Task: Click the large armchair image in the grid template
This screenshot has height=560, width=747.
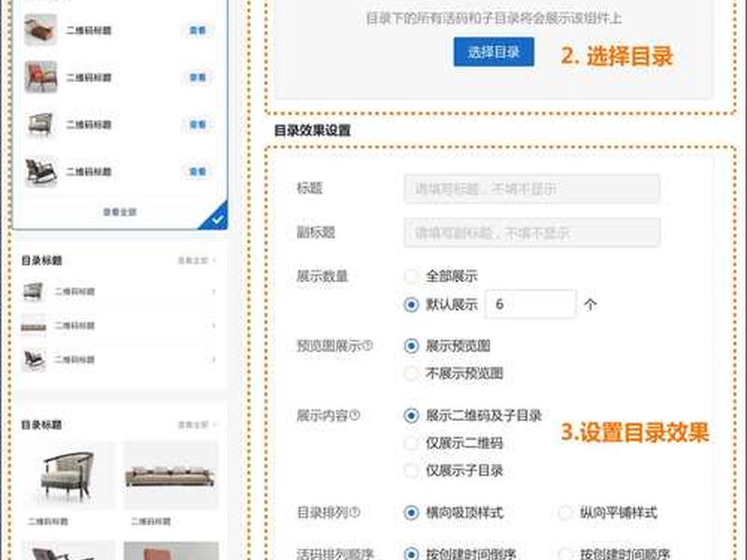Action: click(x=68, y=475)
